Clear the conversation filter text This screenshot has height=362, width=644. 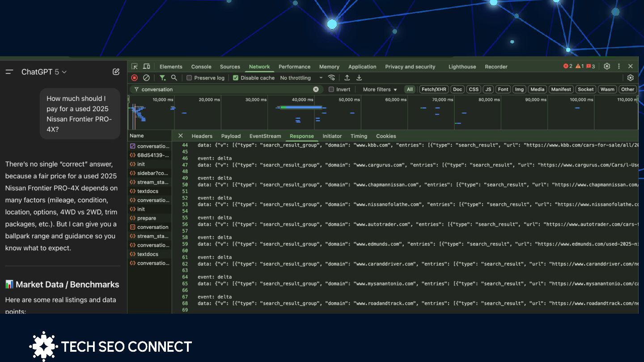(316, 89)
